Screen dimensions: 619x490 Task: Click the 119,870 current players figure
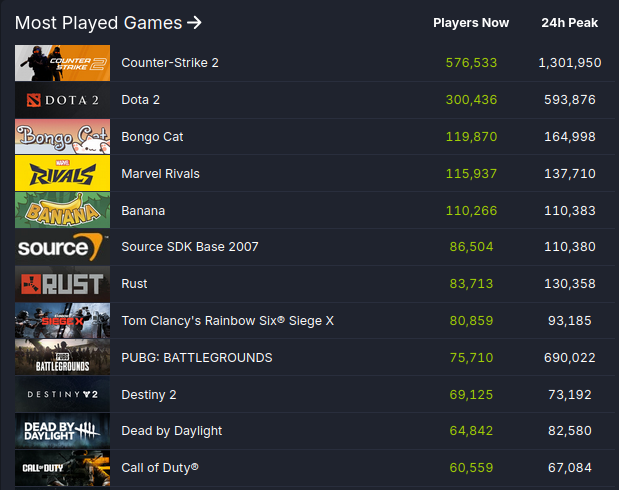point(471,137)
